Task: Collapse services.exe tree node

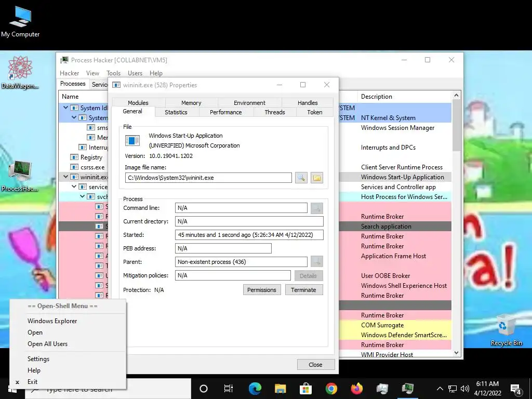Action: point(74,187)
